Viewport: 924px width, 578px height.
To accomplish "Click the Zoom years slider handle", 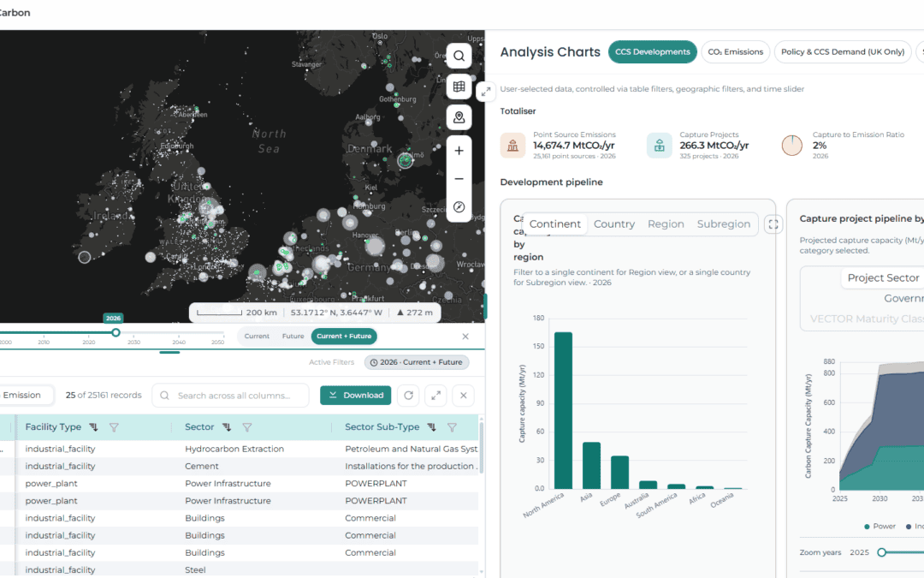I will [x=881, y=552].
